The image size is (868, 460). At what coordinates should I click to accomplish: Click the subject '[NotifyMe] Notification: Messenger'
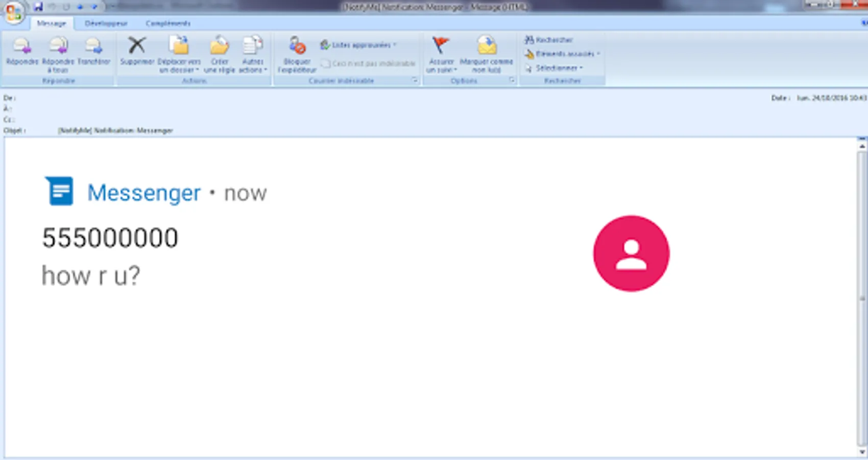[x=115, y=131]
